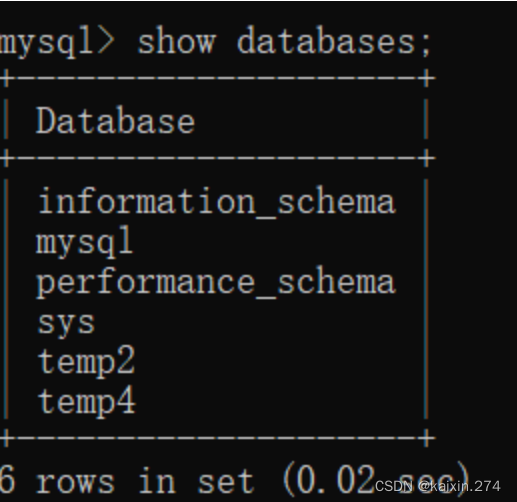This screenshot has width=517, height=502.
Task: Click the Database column header
Action: click(x=115, y=121)
